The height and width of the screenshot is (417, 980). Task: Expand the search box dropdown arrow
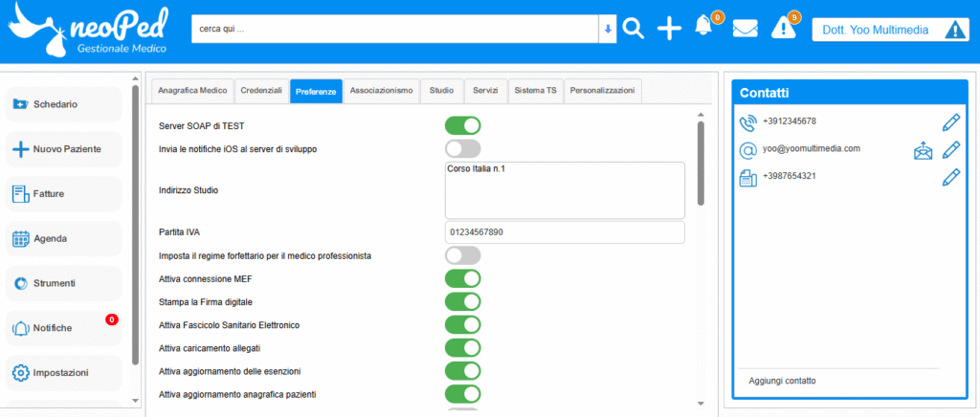607,29
